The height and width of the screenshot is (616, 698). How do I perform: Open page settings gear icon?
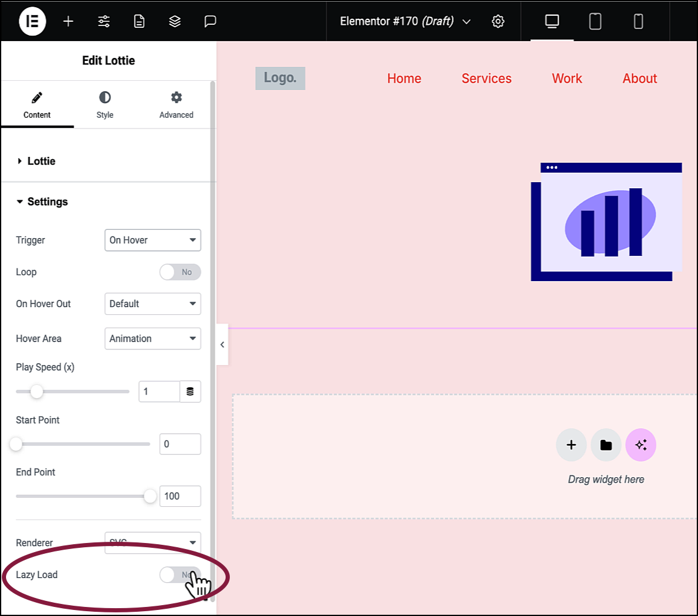498,21
